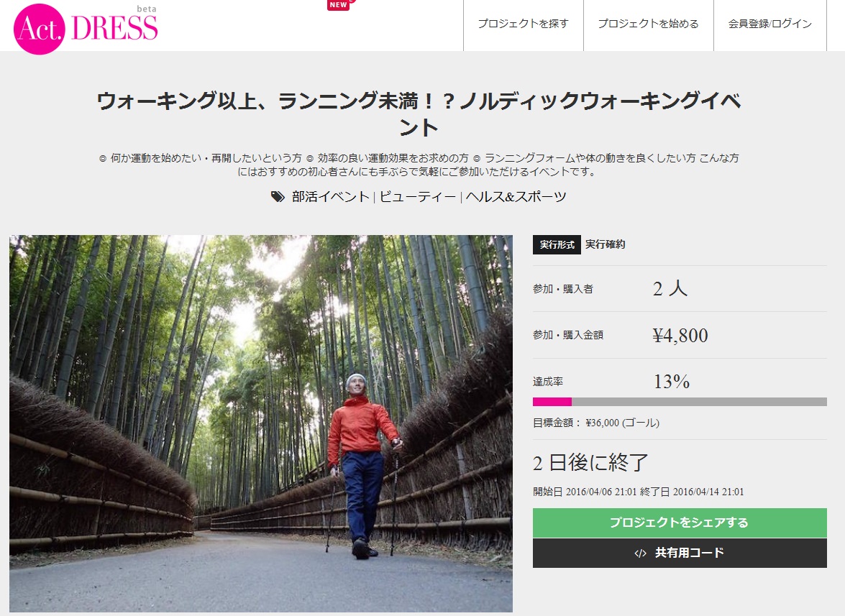Click the green プロジェクトをシェアする button

point(680,523)
